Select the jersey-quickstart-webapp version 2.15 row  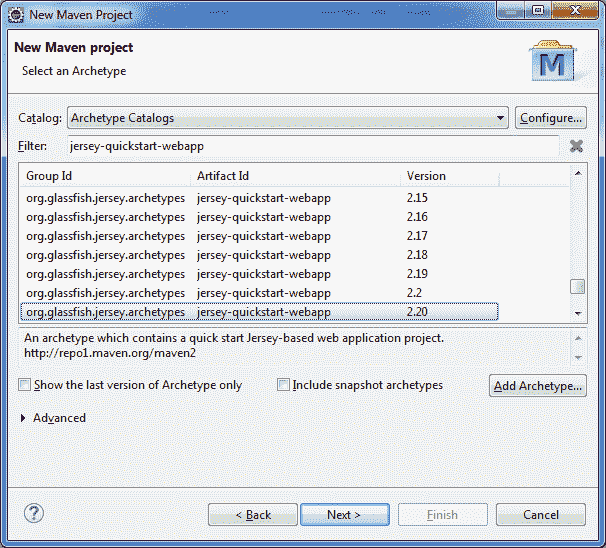point(259,198)
